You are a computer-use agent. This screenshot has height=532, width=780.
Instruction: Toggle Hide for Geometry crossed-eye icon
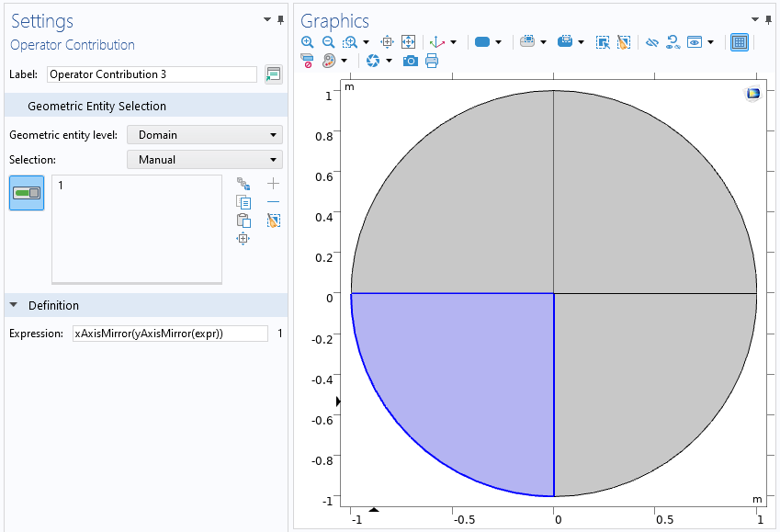[x=651, y=42]
